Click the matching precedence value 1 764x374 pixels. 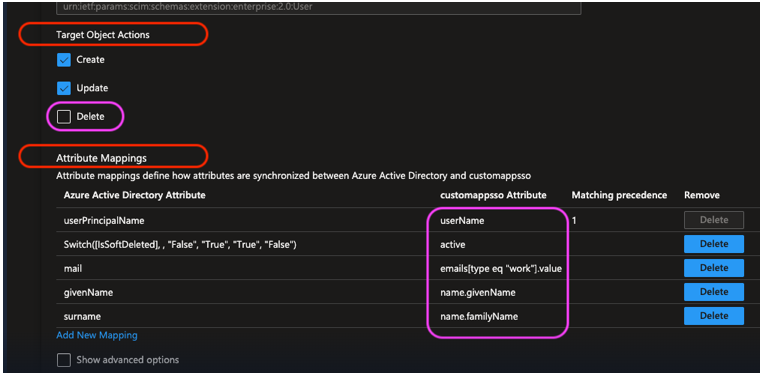tap(574, 221)
